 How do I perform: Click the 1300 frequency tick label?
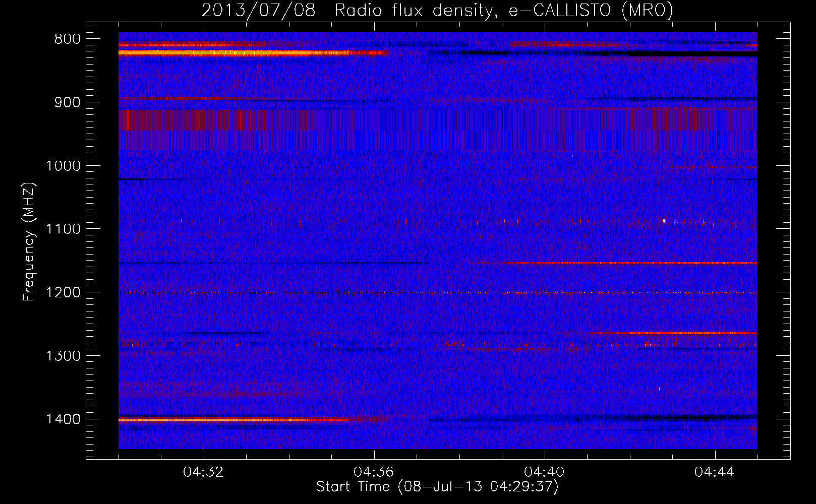[63, 356]
